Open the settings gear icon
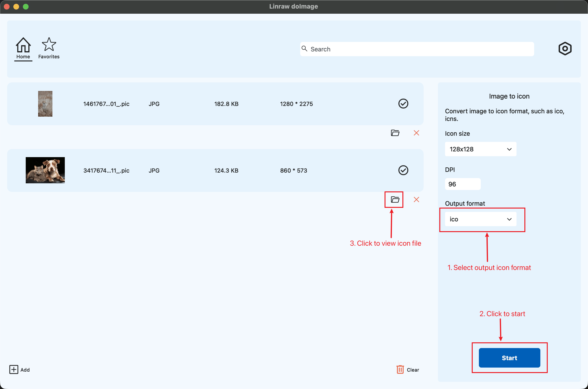 coord(565,49)
